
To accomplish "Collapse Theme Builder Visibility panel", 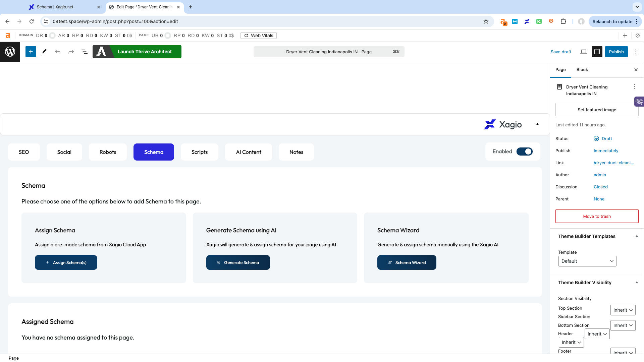I will coord(637,283).
